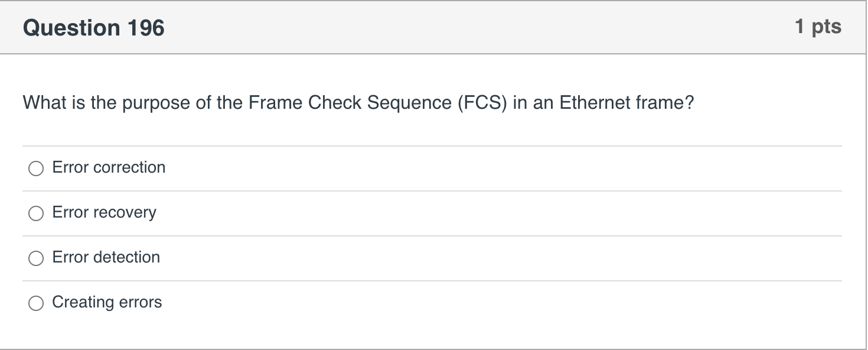The height and width of the screenshot is (350, 868).
Task: Pick the Creating errors radio button
Action: tap(36, 303)
